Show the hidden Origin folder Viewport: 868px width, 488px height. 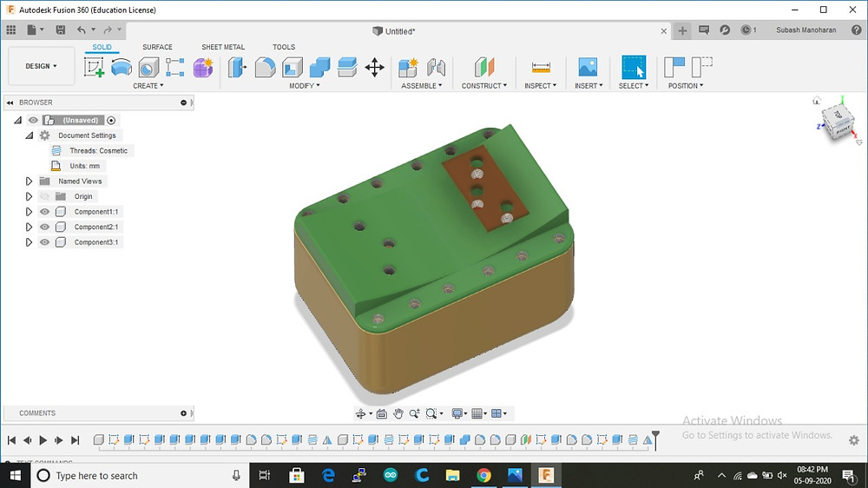coord(45,196)
